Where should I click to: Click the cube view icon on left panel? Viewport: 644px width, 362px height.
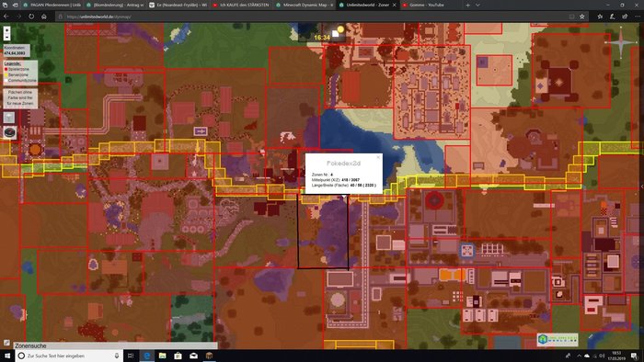tap(9, 118)
